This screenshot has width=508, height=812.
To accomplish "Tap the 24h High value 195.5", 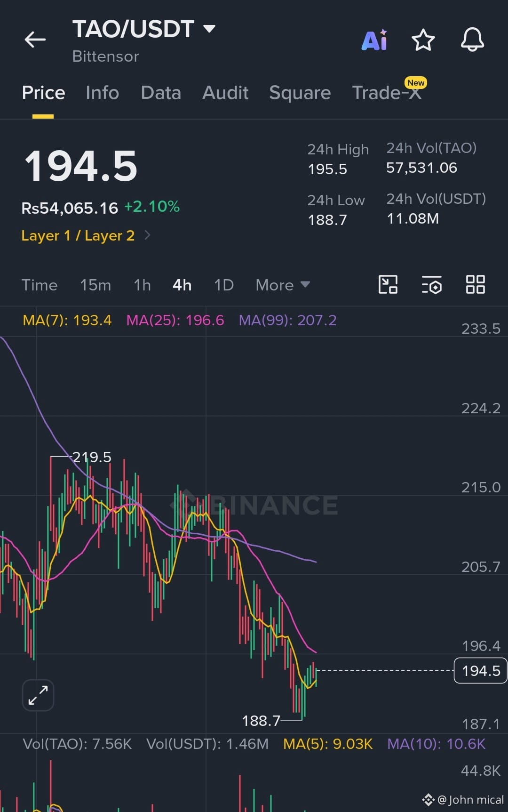I will pyautogui.click(x=327, y=169).
